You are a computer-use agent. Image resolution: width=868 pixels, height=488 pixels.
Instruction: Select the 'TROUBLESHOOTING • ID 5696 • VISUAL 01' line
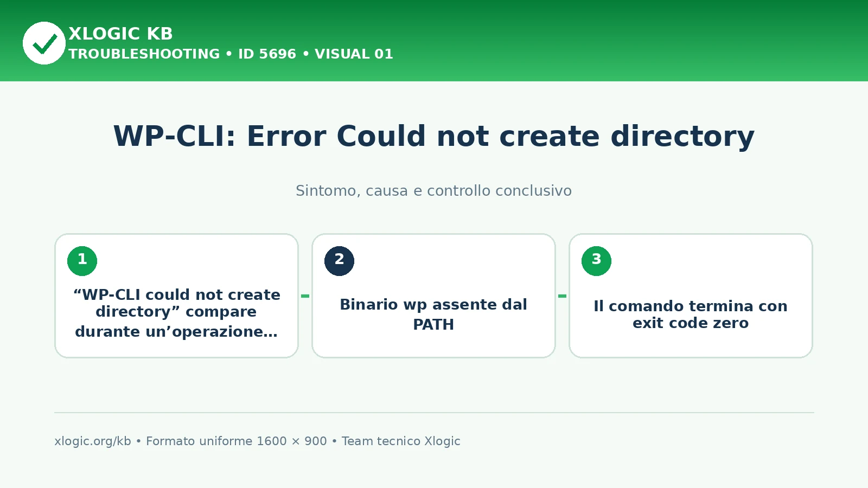tap(231, 54)
